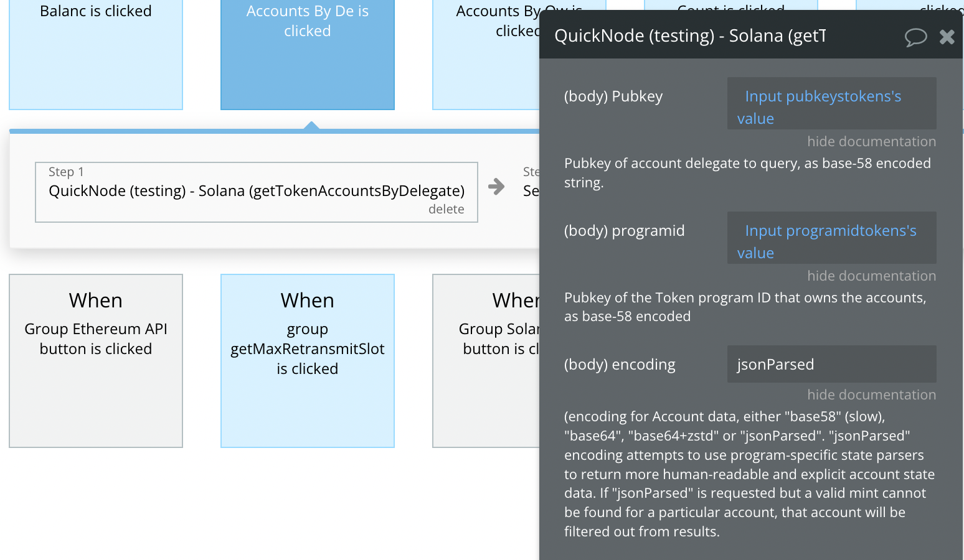Click the arrow between Step 1 and Step 2
Viewport: 964px width, 560px height.
pos(496,187)
